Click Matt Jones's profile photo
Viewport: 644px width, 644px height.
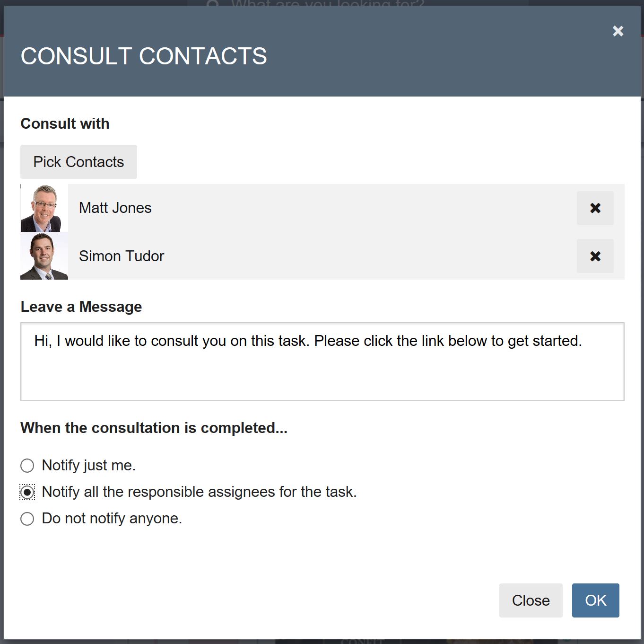[44, 208]
